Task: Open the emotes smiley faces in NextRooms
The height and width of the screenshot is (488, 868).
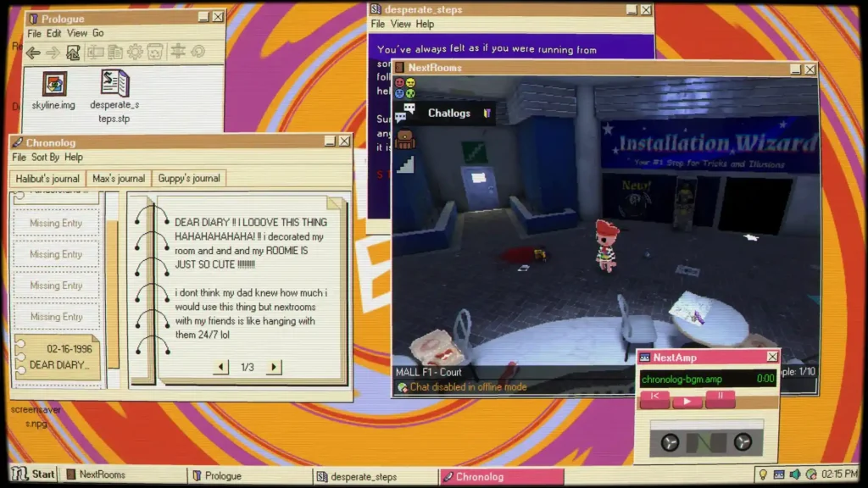Action: tap(404, 88)
